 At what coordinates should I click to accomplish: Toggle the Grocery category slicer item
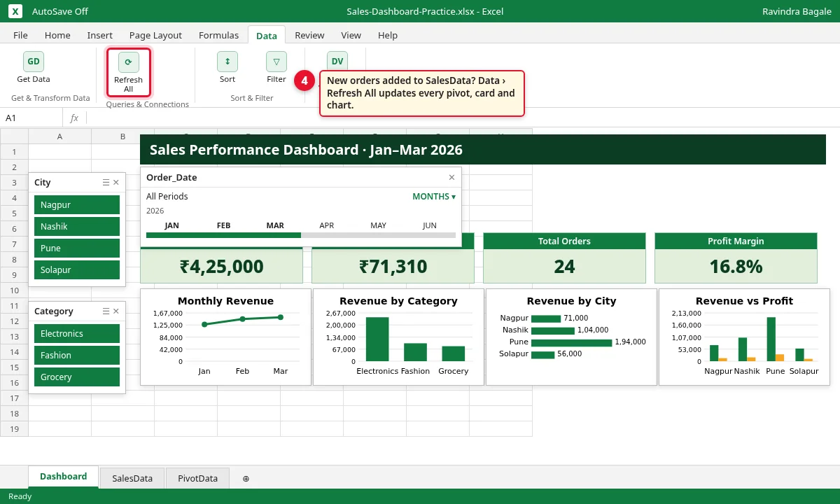[x=77, y=377]
